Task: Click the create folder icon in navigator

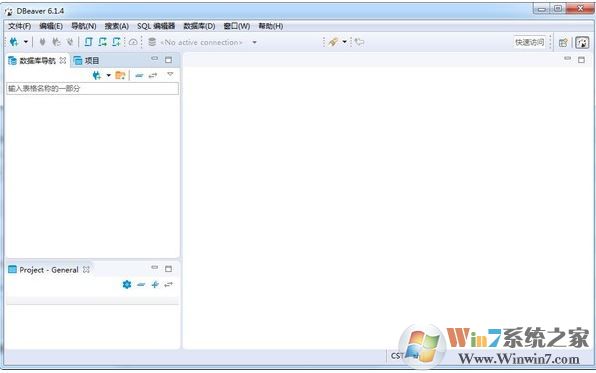Action: (x=120, y=75)
